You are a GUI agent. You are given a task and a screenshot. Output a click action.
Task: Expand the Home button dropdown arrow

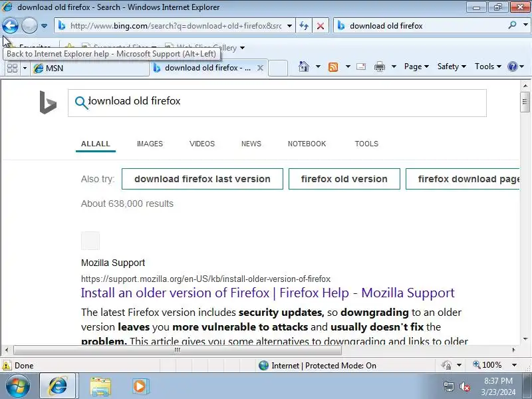click(x=318, y=66)
